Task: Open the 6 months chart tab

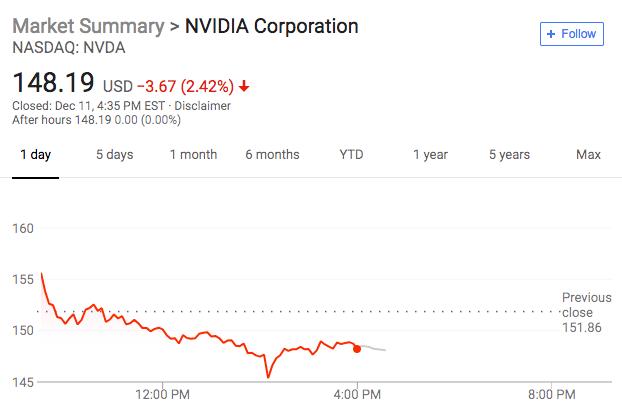Action: (272, 155)
